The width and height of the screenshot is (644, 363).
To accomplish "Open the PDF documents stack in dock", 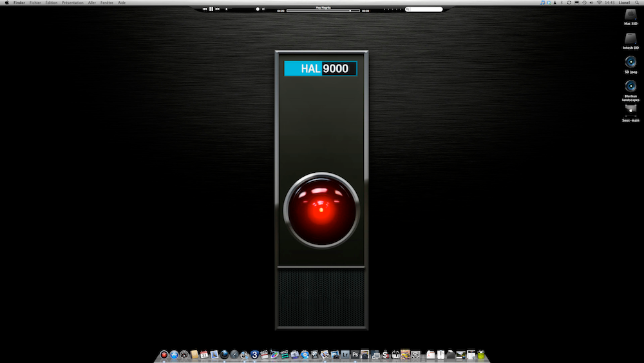I will point(430,355).
